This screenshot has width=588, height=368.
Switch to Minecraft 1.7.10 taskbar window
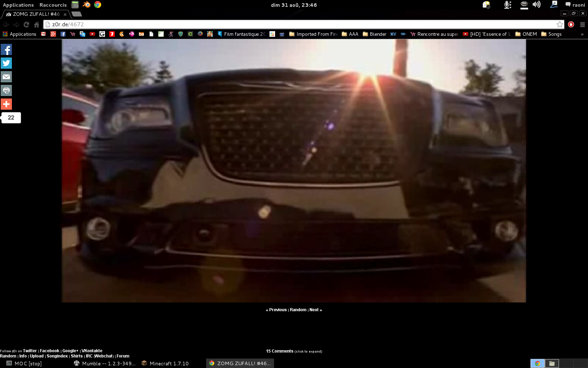pos(165,363)
